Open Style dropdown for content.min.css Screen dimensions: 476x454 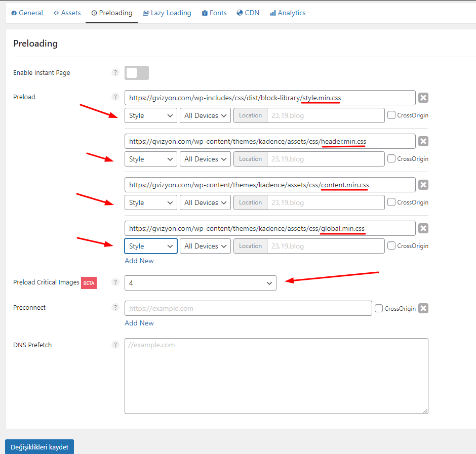pyautogui.click(x=151, y=202)
